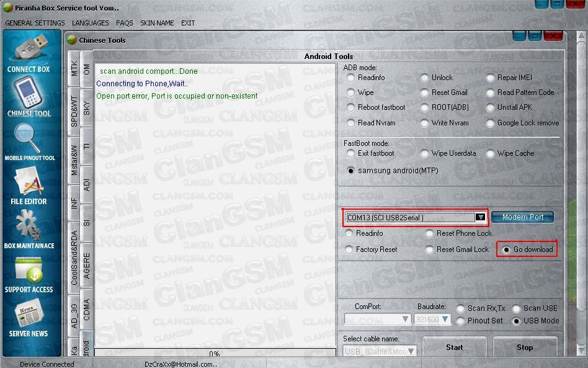588x368 pixels.
Task: Toggle samsung android(MTP) option
Action: pyautogui.click(x=350, y=171)
